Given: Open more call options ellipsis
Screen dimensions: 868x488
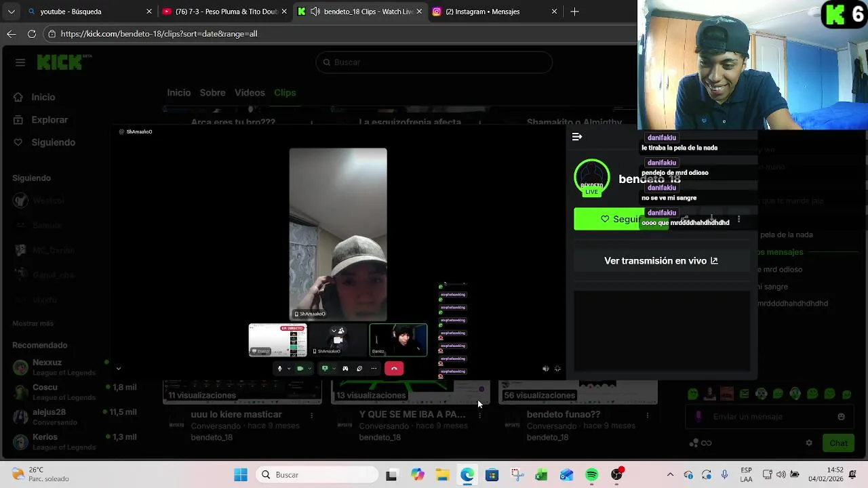Looking at the screenshot, I should pyautogui.click(x=374, y=369).
